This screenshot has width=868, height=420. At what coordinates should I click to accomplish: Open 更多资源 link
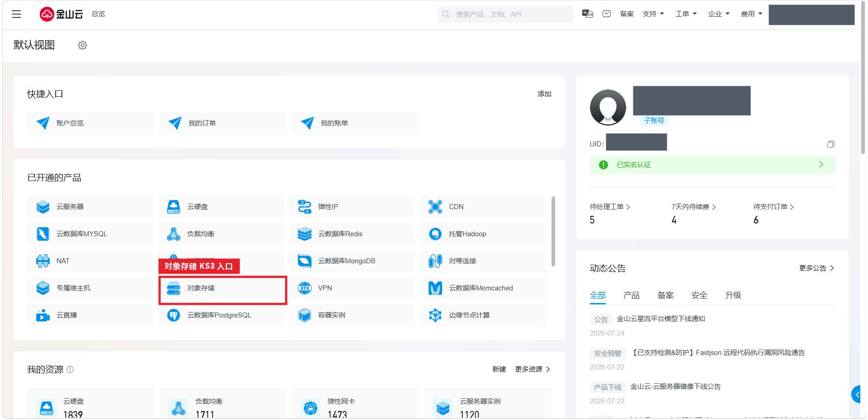point(533,369)
